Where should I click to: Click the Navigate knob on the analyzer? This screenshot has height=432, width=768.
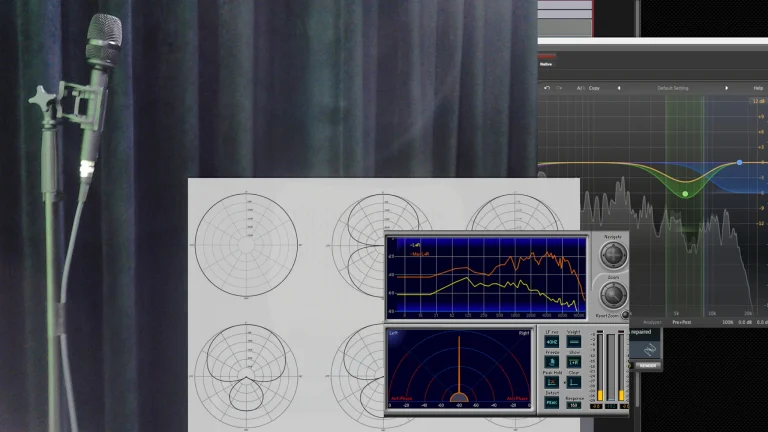[x=613, y=256]
